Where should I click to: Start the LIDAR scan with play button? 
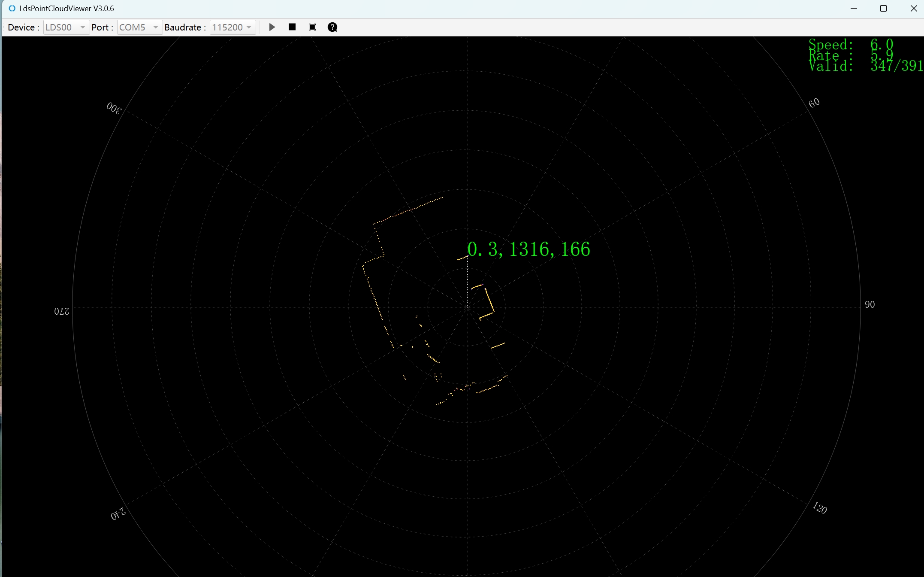272,27
